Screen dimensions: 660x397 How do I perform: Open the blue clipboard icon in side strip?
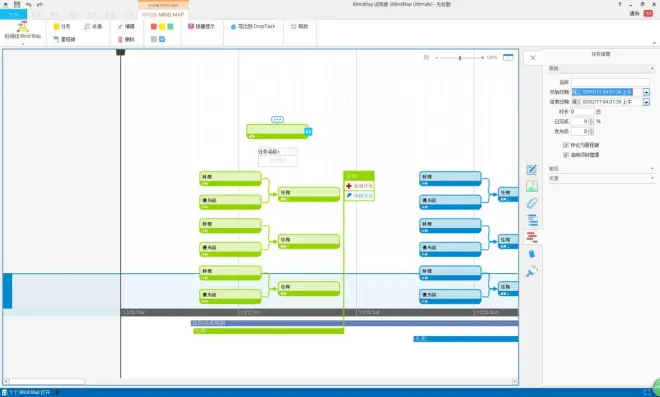tap(532, 254)
